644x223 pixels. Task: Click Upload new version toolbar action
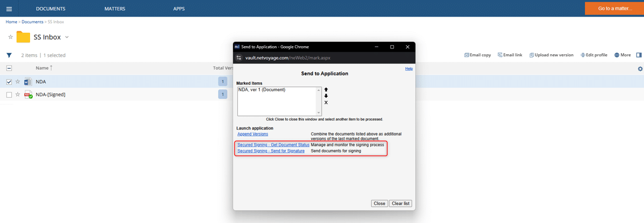(551, 55)
